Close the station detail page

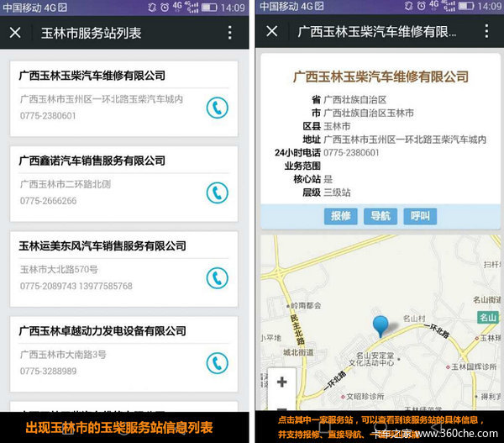coord(271,31)
